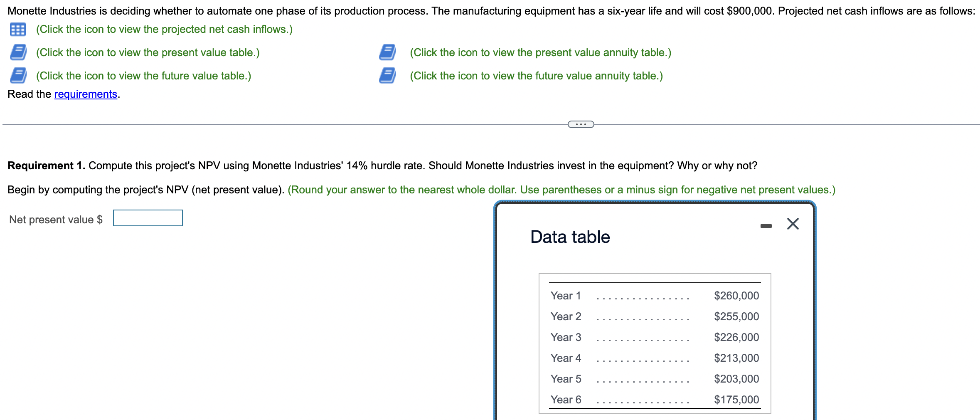
Task: Click the future value table green text
Action: 143,76
